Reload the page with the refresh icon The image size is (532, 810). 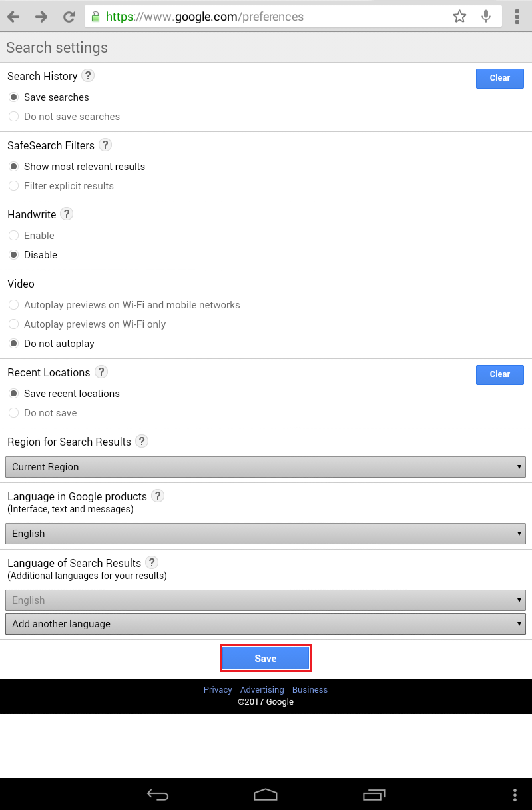tap(69, 17)
